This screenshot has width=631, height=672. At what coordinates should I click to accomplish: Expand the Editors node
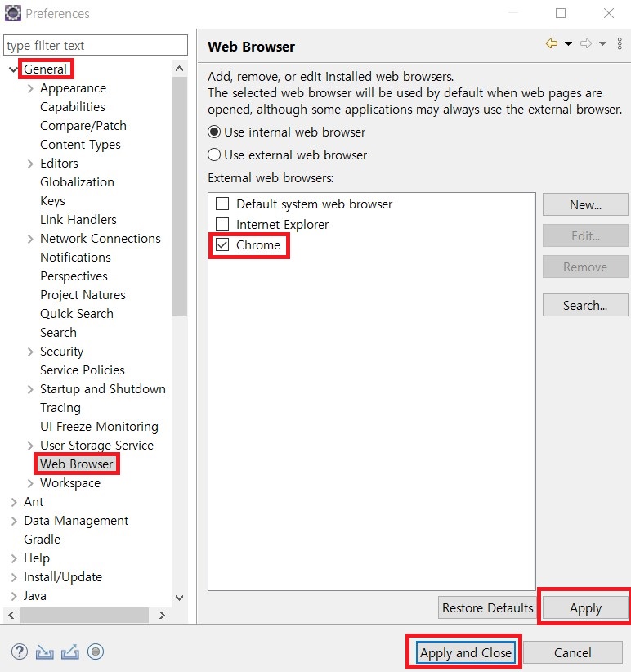[x=30, y=164]
